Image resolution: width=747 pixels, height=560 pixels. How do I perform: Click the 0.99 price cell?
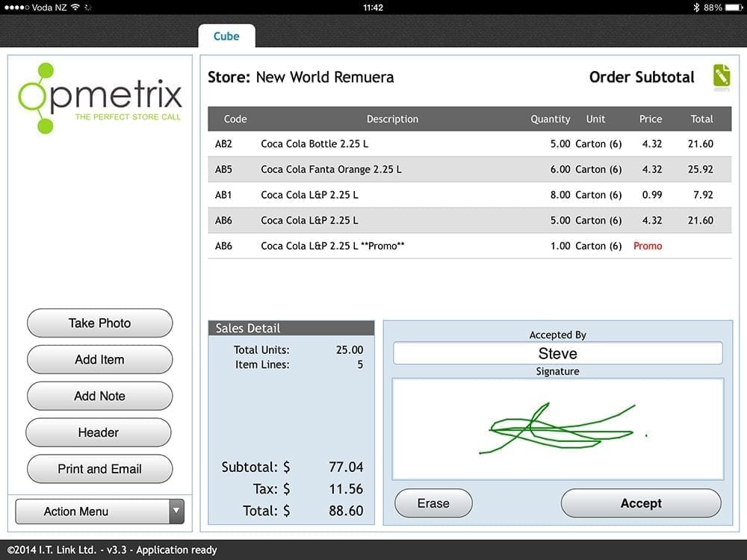tap(651, 195)
